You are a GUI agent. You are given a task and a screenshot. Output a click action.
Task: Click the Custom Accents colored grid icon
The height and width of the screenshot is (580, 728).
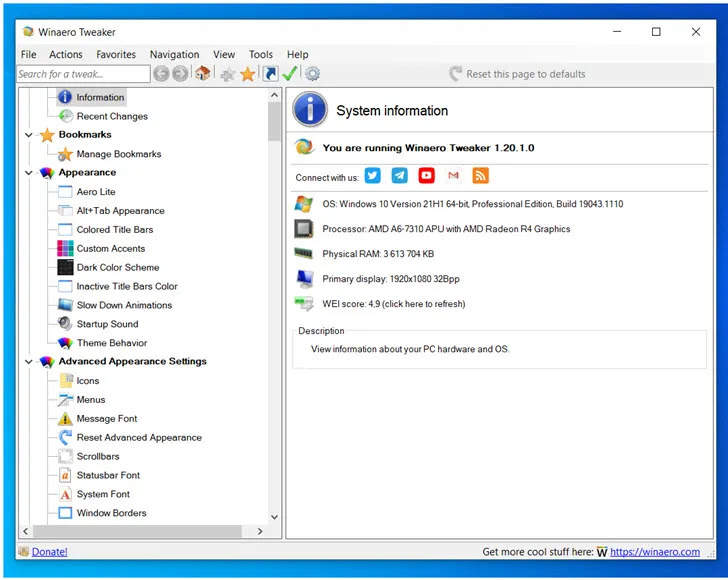[65, 248]
